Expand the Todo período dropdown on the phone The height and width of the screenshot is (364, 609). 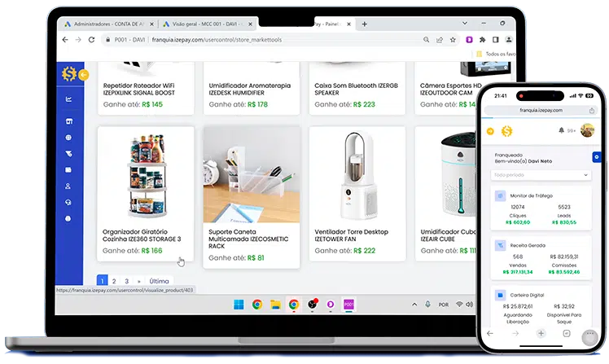541,175
